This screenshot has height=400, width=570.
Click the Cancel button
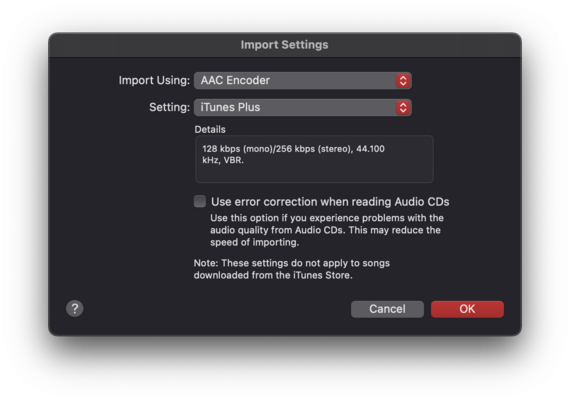point(387,309)
